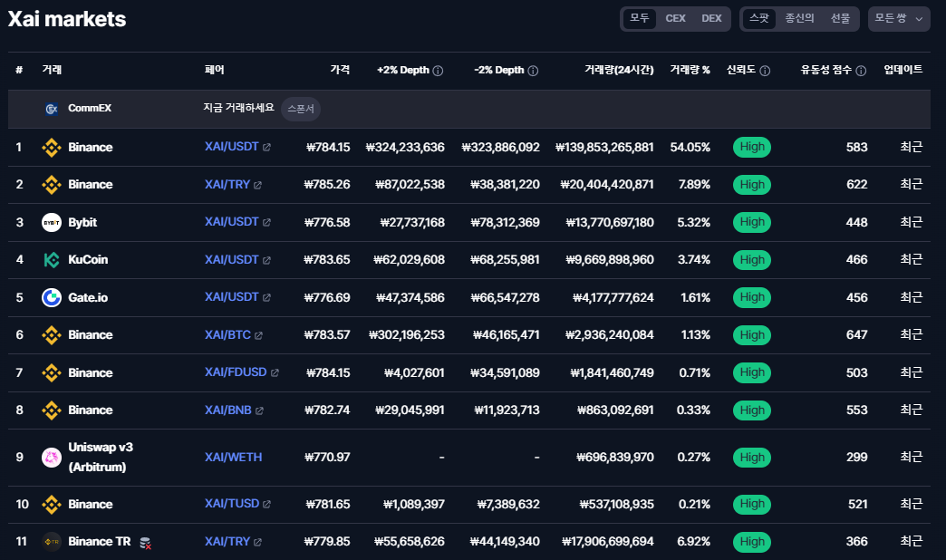946x560 pixels.
Task: Click the Gate.io exchange logo icon
Action: point(52,297)
